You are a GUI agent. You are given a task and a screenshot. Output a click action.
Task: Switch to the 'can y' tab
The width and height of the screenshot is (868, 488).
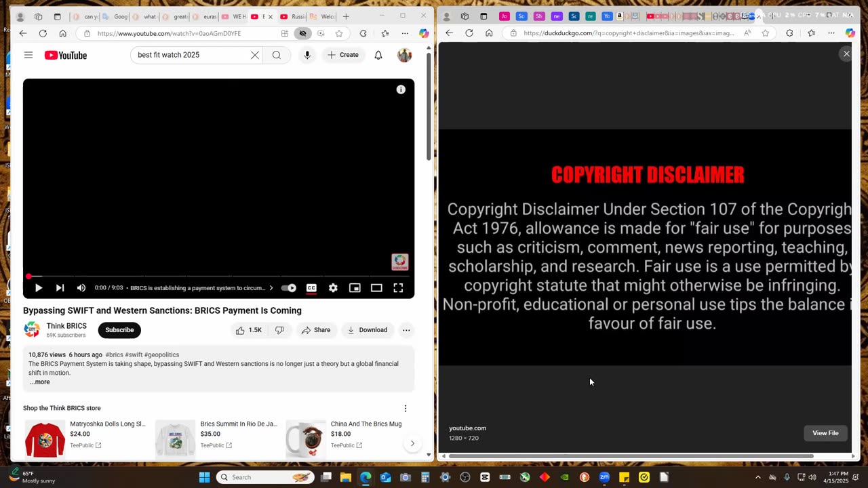(85, 16)
